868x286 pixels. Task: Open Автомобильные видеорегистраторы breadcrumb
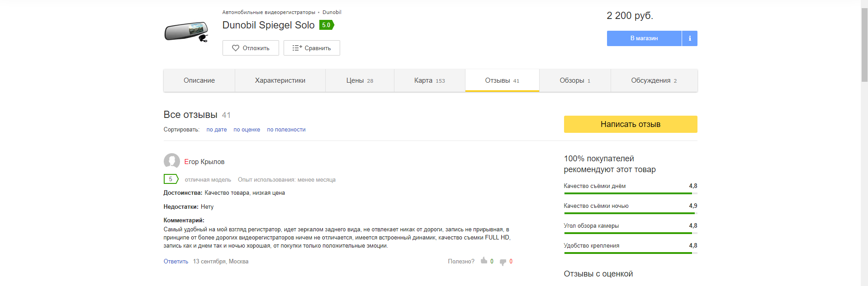[x=269, y=12]
